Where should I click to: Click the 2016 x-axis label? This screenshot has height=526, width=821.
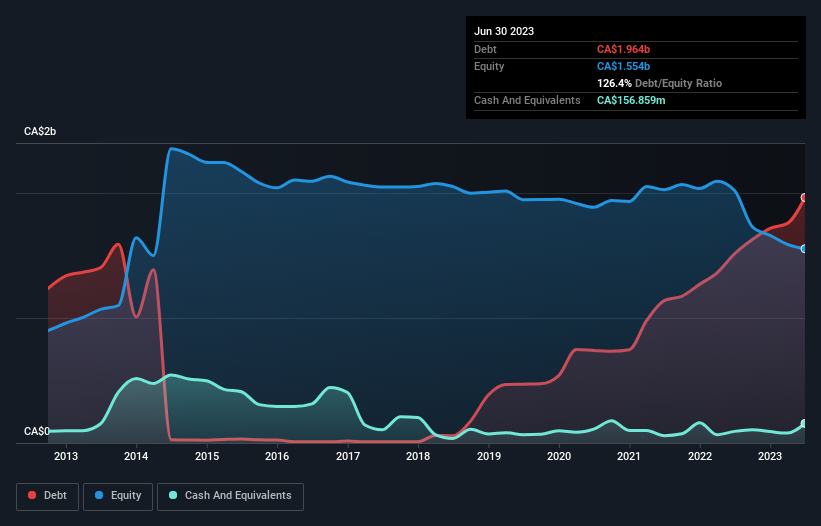pyautogui.click(x=277, y=456)
